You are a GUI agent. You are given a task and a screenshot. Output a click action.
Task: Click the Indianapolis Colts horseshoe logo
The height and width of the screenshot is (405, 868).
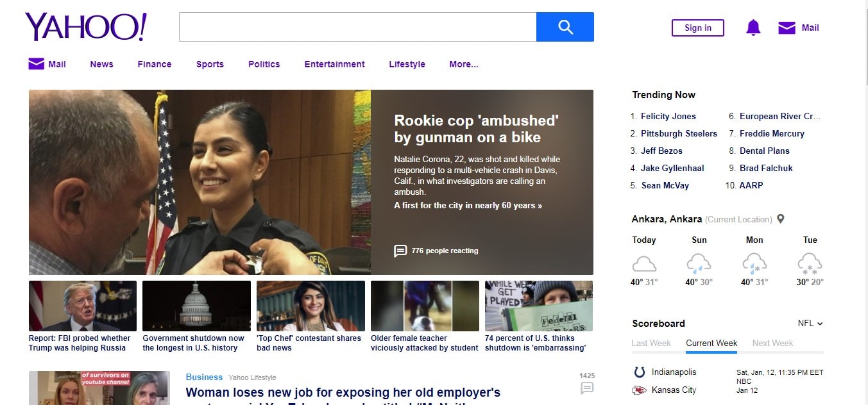pyautogui.click(x=639, y=372)
